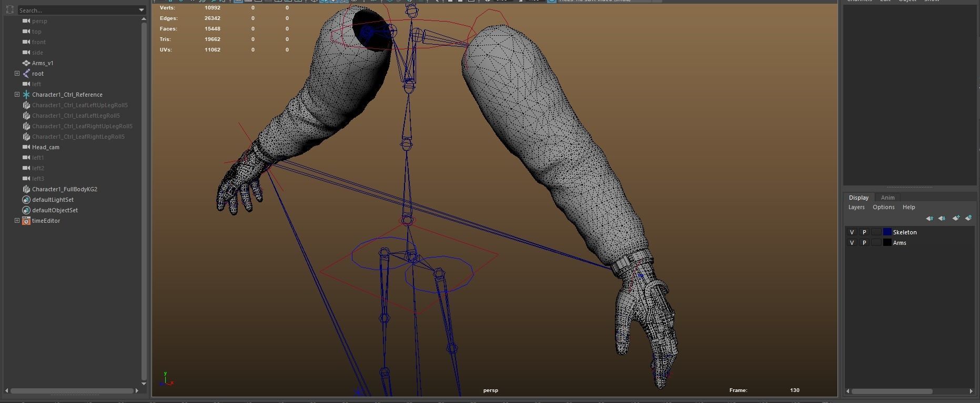Click the Outliner horizontal scrollbar thumb
The height and width of the screenshot is (403, 980).
click(72, 391)
